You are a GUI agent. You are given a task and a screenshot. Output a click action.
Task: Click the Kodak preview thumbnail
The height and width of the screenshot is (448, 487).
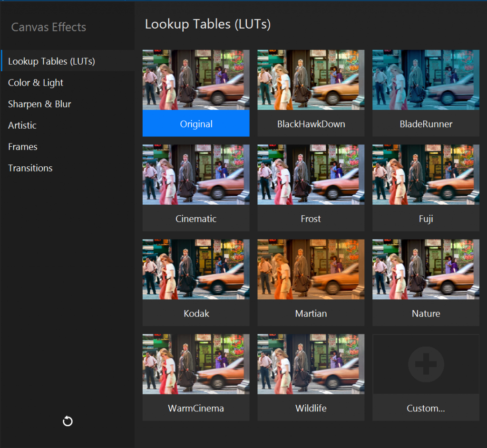click(x=196, y=269)
